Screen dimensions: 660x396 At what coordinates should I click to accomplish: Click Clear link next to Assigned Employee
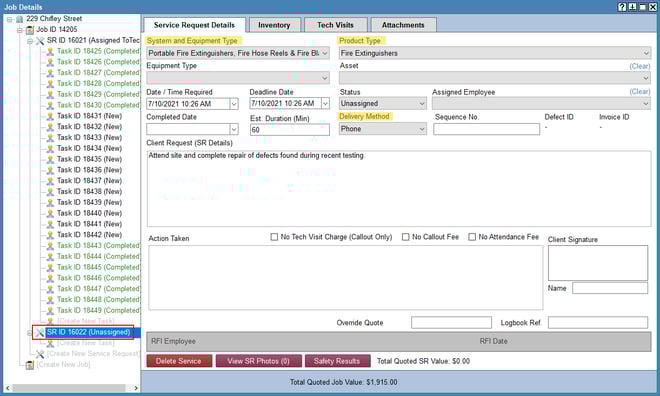tap(640, 91)
